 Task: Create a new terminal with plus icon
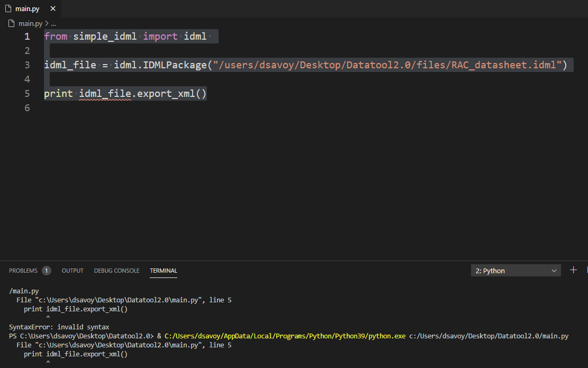(573, 270)
